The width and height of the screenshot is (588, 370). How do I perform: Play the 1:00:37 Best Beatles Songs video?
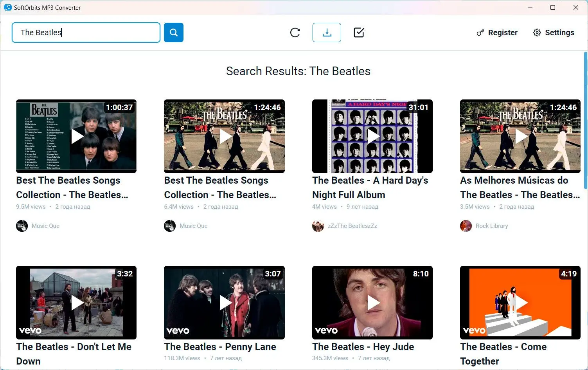pos(76,136)
